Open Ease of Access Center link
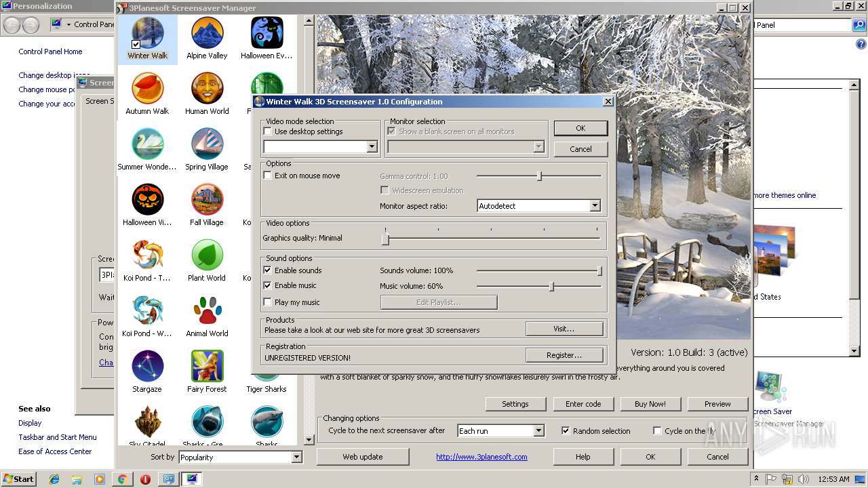Image resolution: width=868 pixels, height=488 pixels. tap(55, 451)
